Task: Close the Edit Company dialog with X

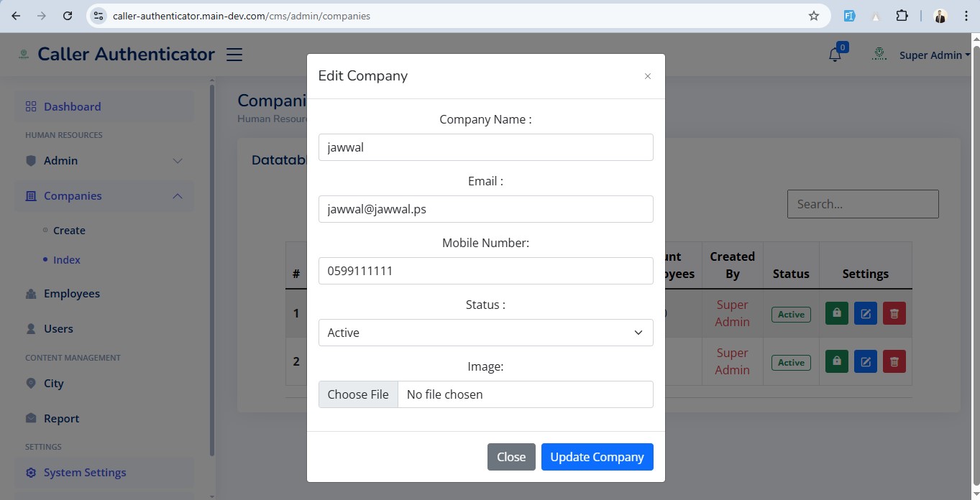Action: coord(647,76)
